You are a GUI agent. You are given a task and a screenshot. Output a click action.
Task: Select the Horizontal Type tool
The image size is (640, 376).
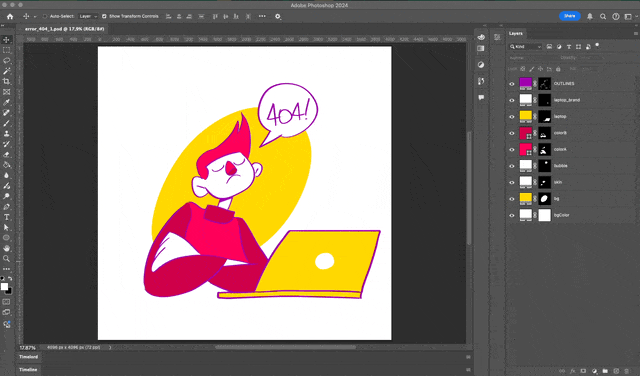pos(7,217)
